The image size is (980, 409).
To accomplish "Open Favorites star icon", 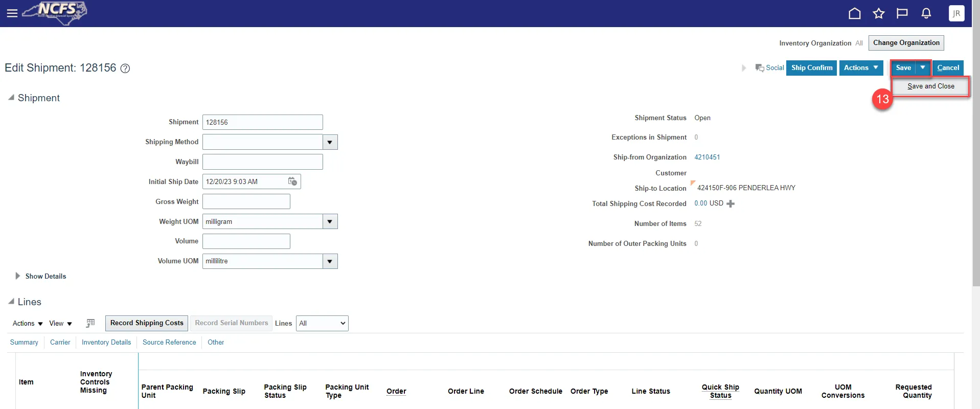I will pos(879,13).
